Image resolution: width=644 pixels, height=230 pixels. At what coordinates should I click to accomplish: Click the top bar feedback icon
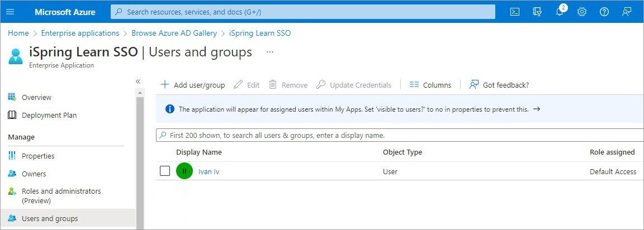point(626,12)
